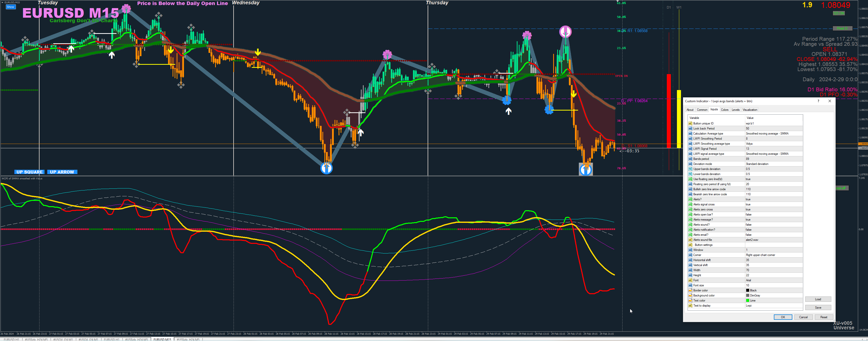Viewport: 868px width, 341px height.
Task: Click the UP ARROW chart button
Action: pyautogui.click(x=62, y=172)
